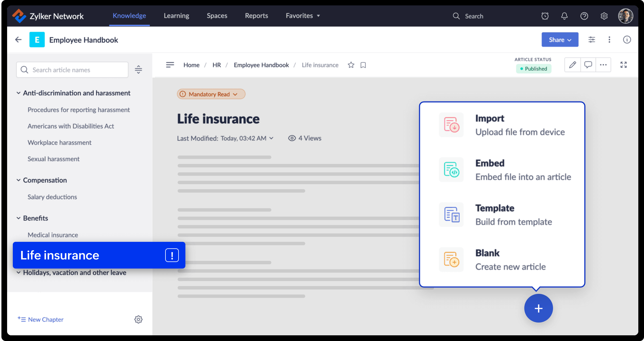Expand the Last Modified dropdown

pyautogui.click(x=272, y=138)
